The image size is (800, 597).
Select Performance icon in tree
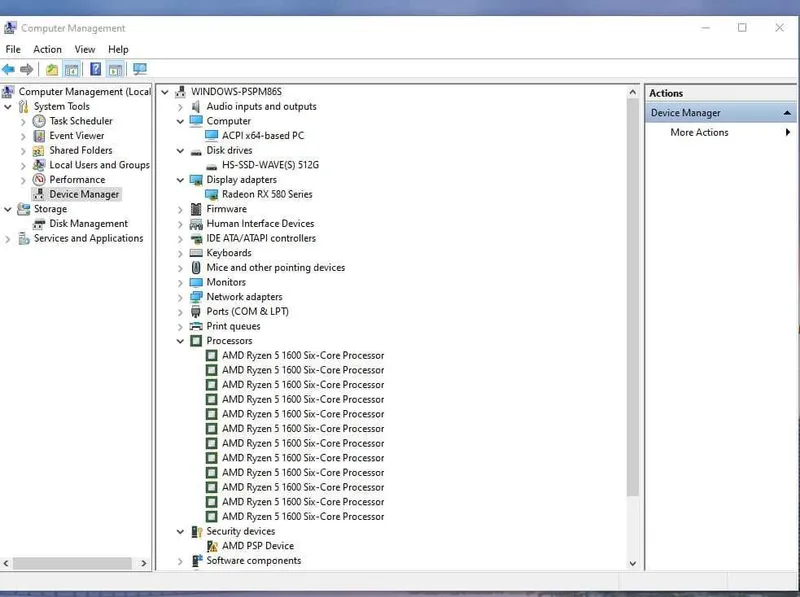pyautogui.click(x=39, y=180)
